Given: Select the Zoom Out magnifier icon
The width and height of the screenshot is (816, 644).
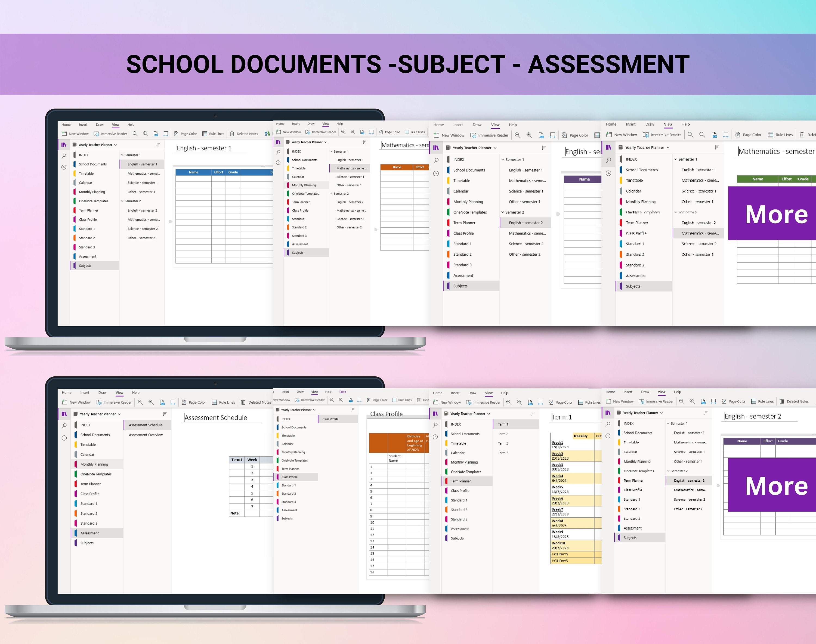Looking at the screenshot, I should pos(135,134).
